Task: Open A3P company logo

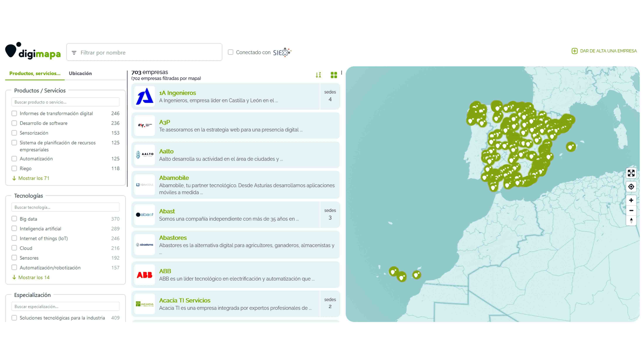Action: (144, 125)
